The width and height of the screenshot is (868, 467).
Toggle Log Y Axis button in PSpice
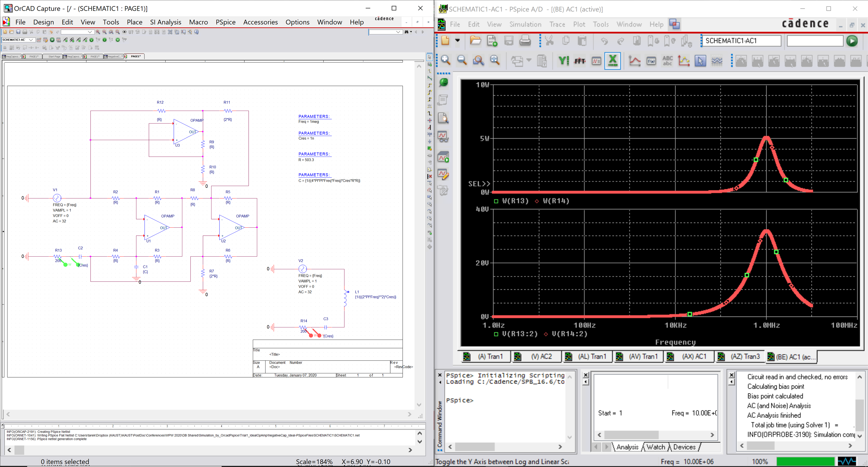pos(563,61)
